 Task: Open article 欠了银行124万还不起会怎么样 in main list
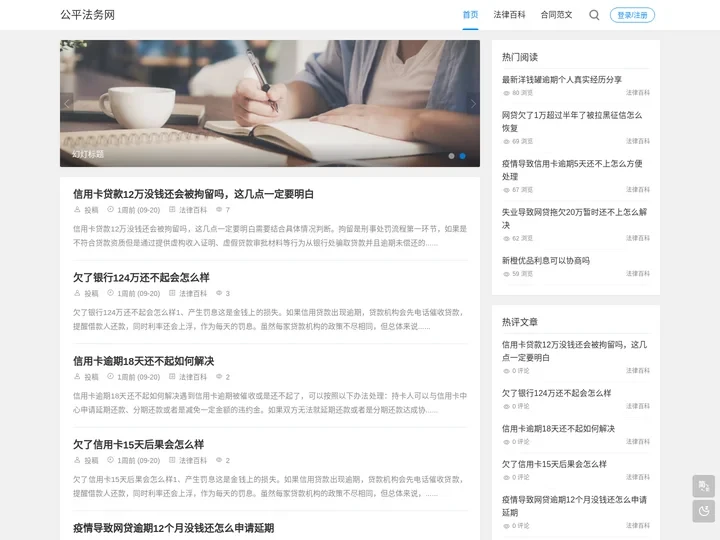(141, 277)
